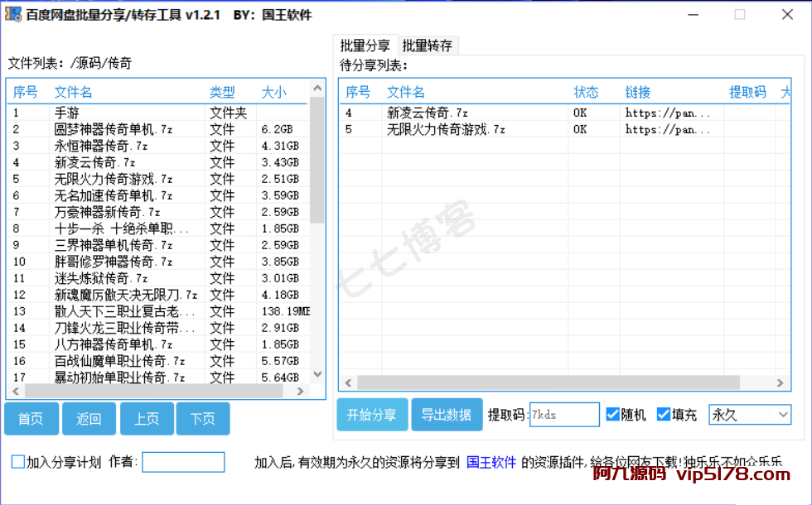Select the file 胖哥修罗神器传奇.7z
This screenshot has height=505, width=812.
coord(158,262)
